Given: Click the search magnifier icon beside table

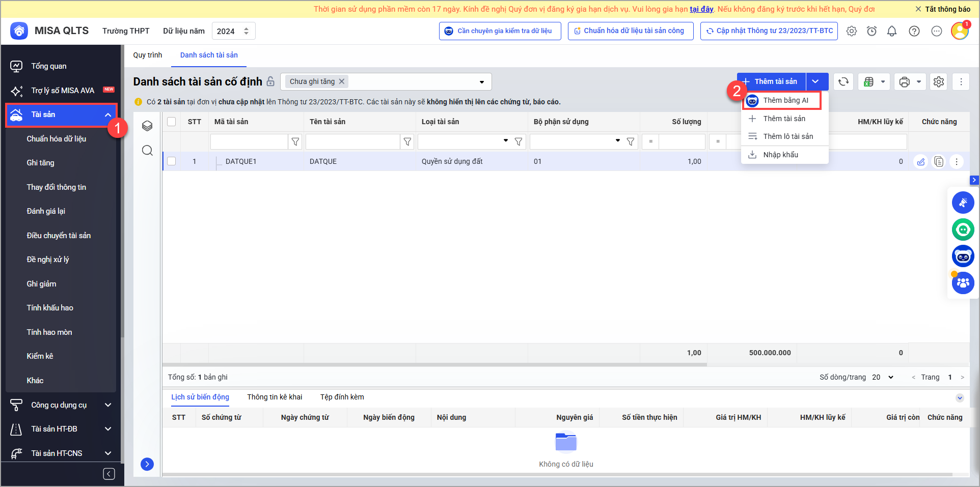Looking at the screenshot, I should pyautogui.click(x=147, y=151).
